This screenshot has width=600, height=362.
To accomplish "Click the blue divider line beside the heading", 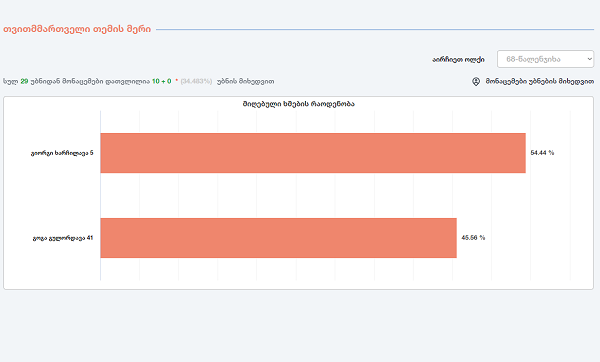I will (x=375, y=29).
